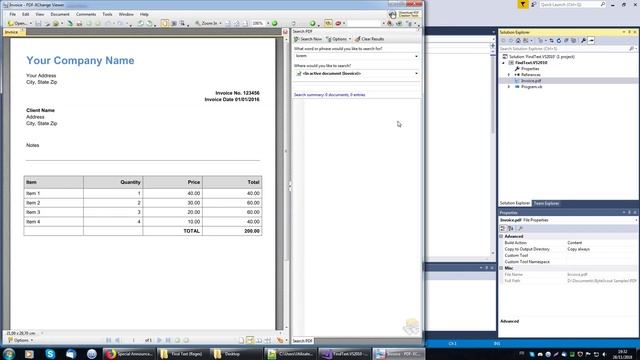
Task: Click the Windows Start button
Action: pyautogui.click(x=9, y=354)
